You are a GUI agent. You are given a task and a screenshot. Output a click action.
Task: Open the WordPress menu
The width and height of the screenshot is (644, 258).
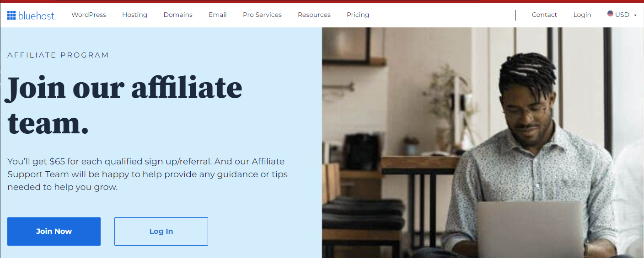coord(89,15)
